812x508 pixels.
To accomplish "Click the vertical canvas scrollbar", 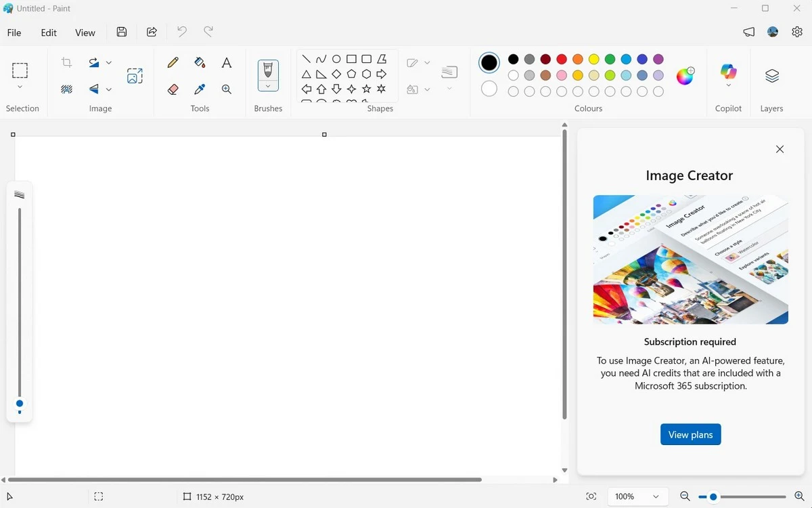I will tap(564, 274).
